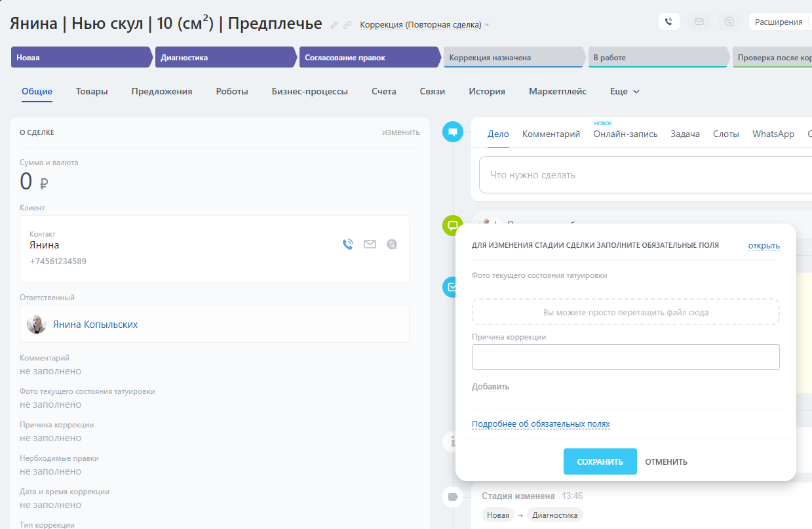
Task: Click the phone call button in header
Action: click(x=668, y=22)
